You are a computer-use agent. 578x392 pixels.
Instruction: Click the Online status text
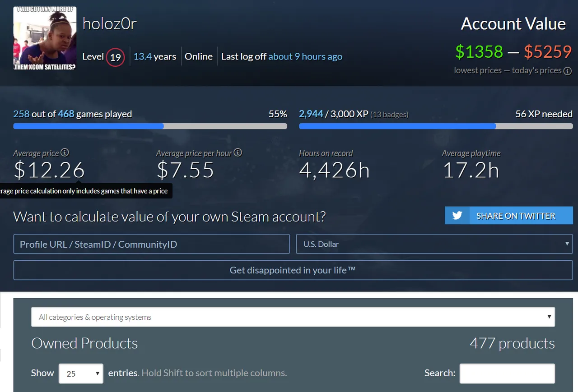pos(199,56)
